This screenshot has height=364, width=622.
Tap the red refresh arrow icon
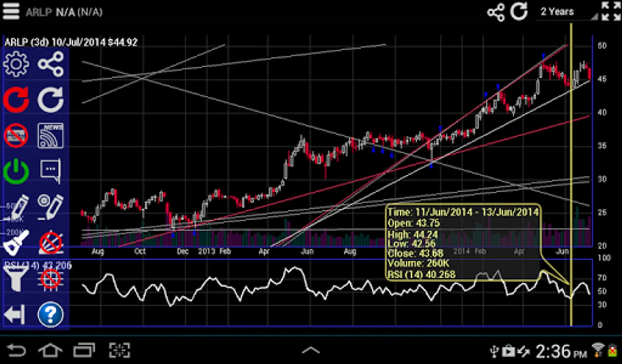click(x=16, y=99)
